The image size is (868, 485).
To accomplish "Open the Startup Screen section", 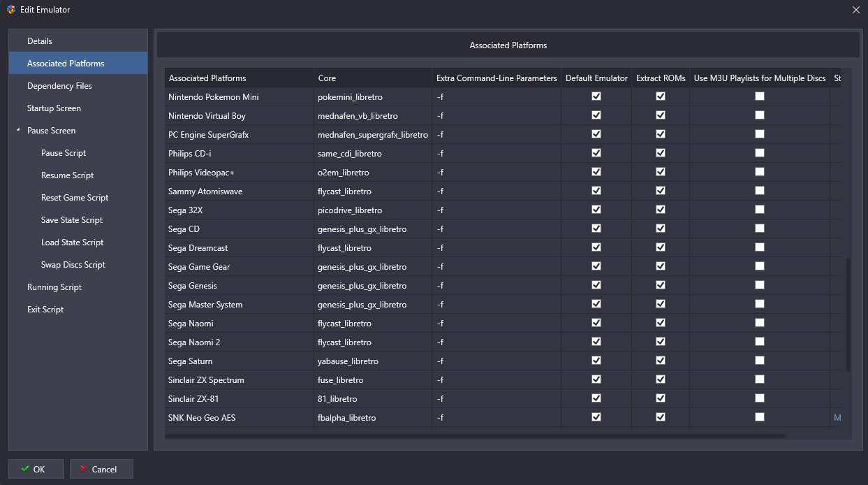I will pyautogui.click(x=78, y=108).
